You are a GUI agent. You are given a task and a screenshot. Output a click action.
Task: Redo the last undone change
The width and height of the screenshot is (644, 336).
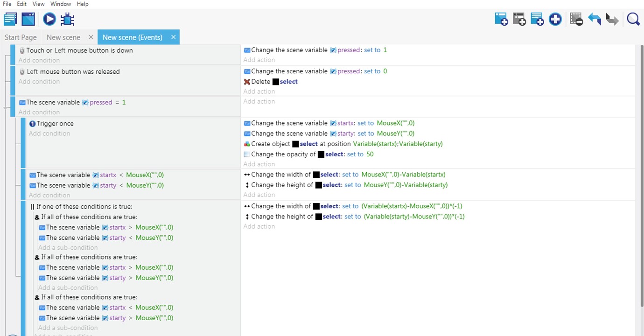612,19
